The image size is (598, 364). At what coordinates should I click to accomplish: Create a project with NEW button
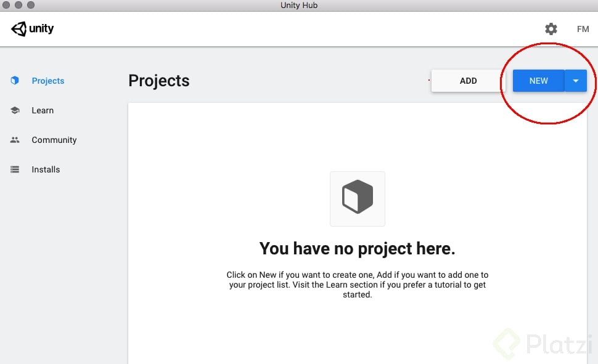click(x=538, y=81)
